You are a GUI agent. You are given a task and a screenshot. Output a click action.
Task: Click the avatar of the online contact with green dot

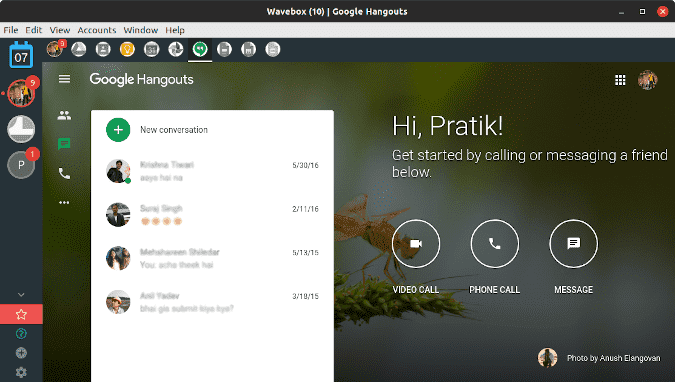[118, 171]
